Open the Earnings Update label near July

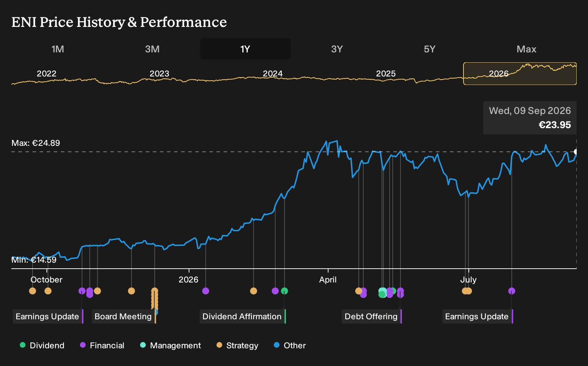[478, 316]
